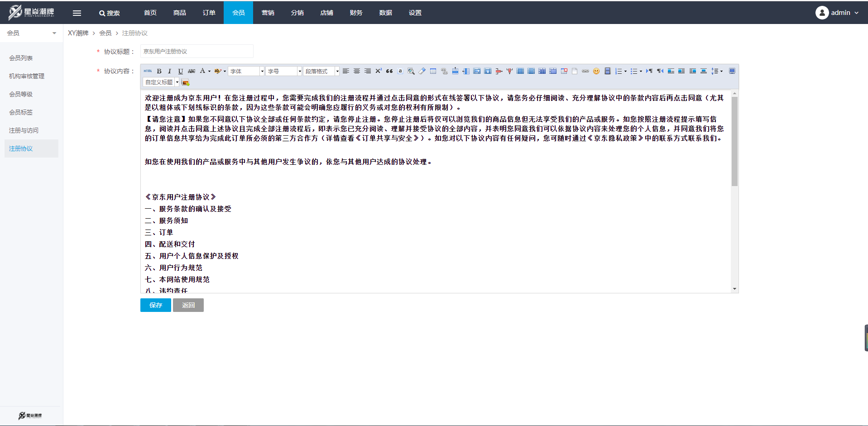The height and width of the screenshot is (426, 868).
Task: Open the 字体 font family dropdown
Action: click(246, 71)
